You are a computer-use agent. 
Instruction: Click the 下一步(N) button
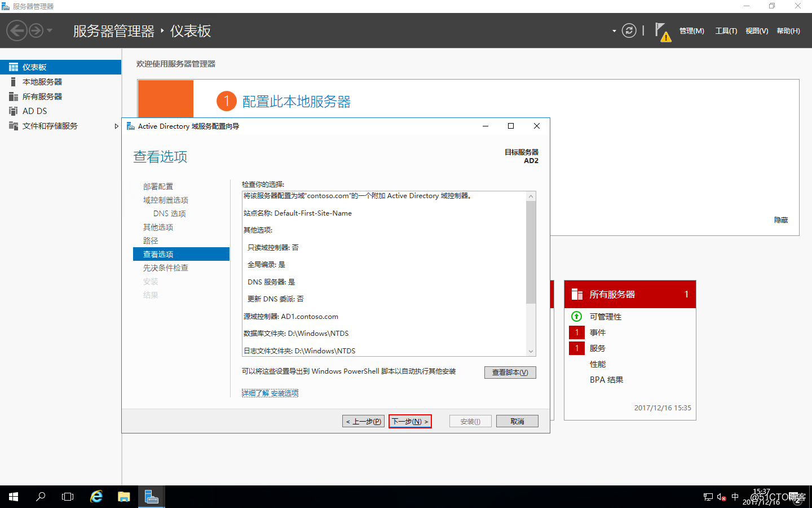(x=410, y=421)
